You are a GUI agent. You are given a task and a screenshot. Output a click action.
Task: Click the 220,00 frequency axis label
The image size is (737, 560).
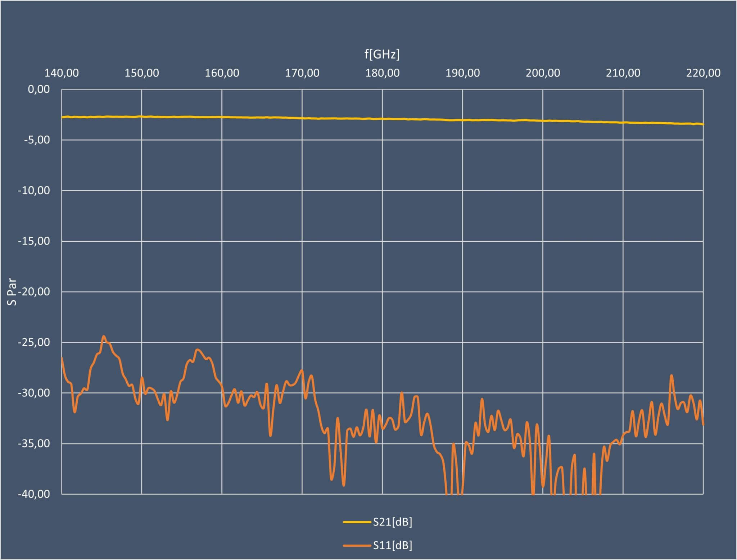click(703, 73)
